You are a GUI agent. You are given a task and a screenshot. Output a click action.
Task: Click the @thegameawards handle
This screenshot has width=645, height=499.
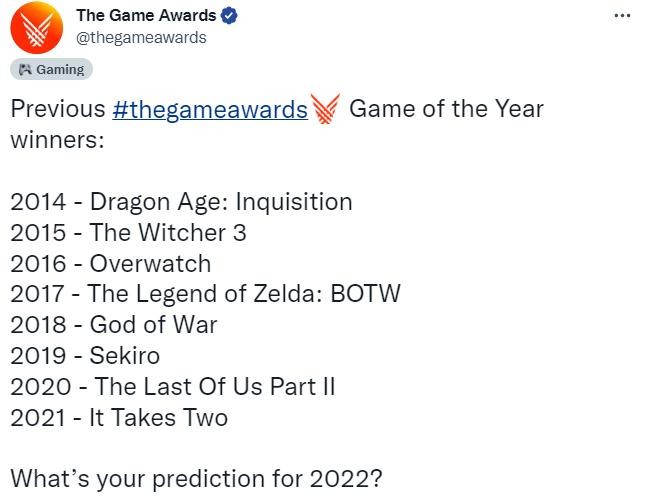pos(141,37)
